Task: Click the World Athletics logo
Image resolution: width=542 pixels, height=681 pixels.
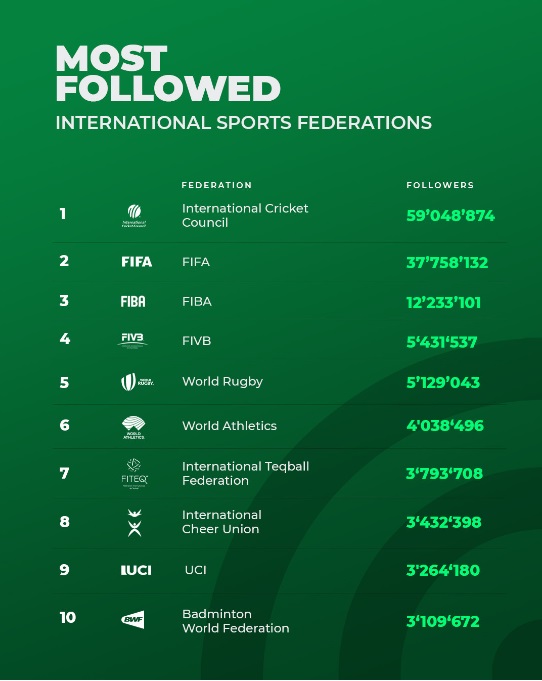Action: 134,428
